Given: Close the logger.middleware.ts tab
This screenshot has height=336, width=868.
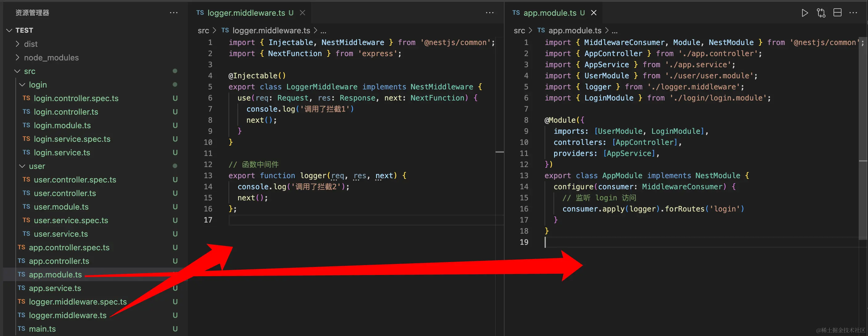Looking at the screenshot, I should 302,13.
